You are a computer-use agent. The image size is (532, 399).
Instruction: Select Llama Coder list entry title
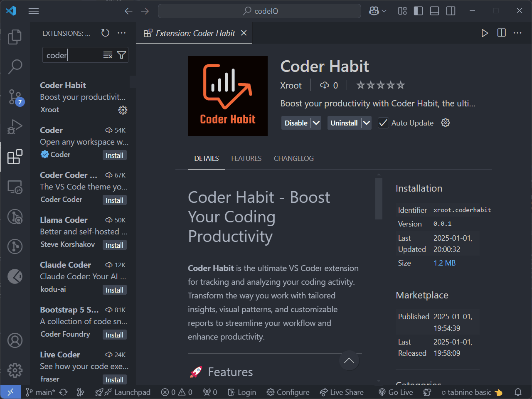pos(64,220)
